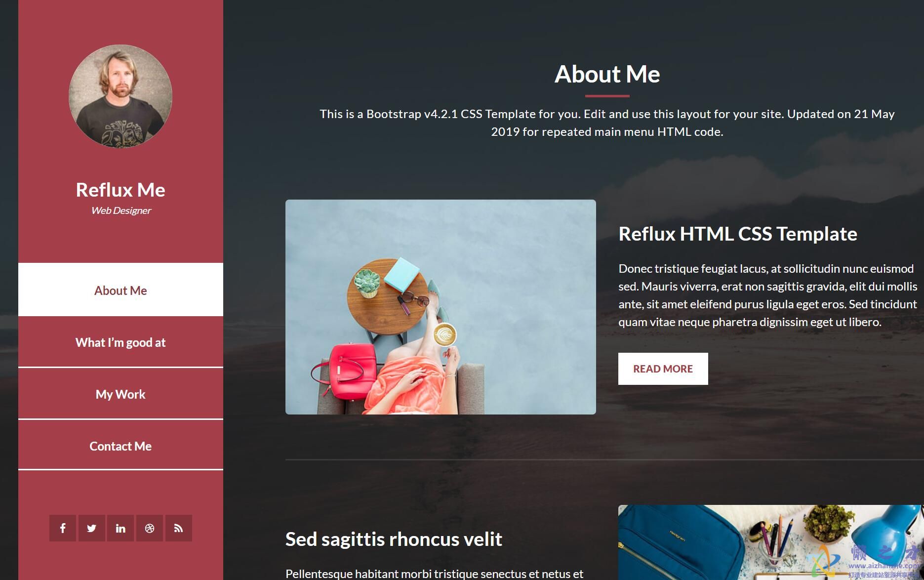Viewport: 924px width, 580px height.
Task: Open the blue bag desk image
Action: 771,542
